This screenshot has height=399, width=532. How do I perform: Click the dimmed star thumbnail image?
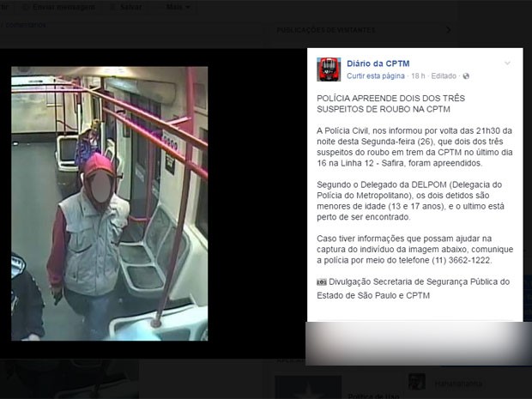tap(308, 387)
